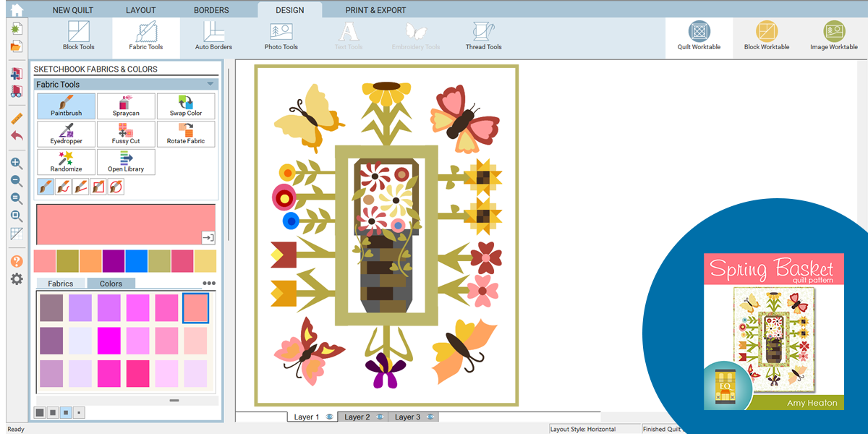Select the Layer 1 tab
This screenshot has width=868, height=434.
click(312, 417)
